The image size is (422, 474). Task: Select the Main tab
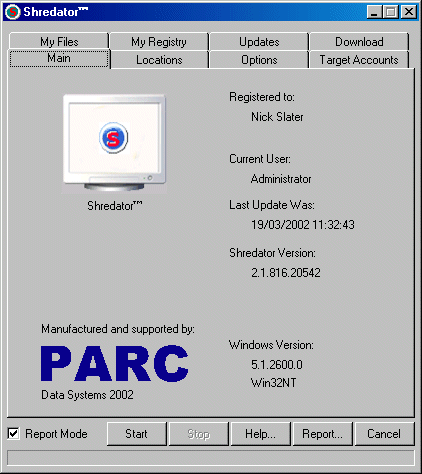click(59, 59)
